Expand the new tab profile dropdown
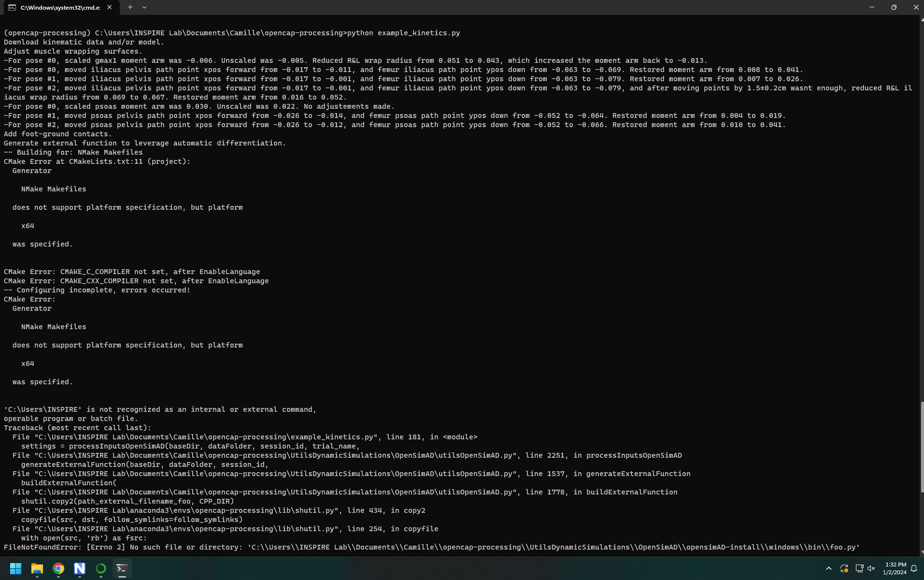Image resolution: width=924 pixels, height=580 pixels. [x=144, y=7]
